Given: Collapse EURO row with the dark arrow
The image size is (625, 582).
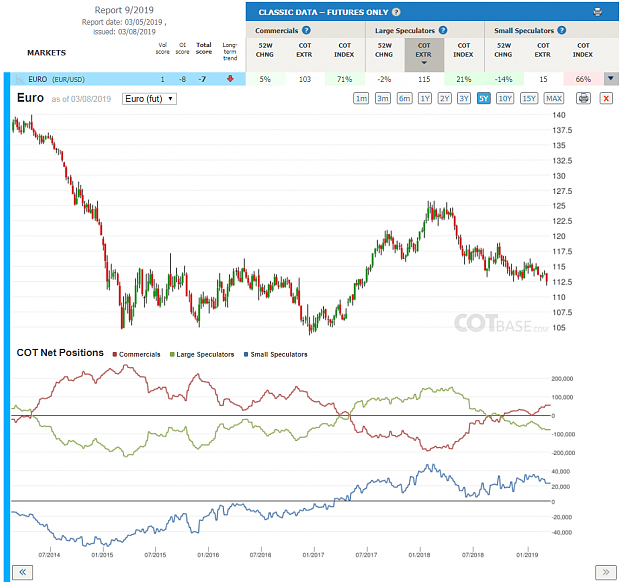Looking at the screenshot, I should [611, 79].
